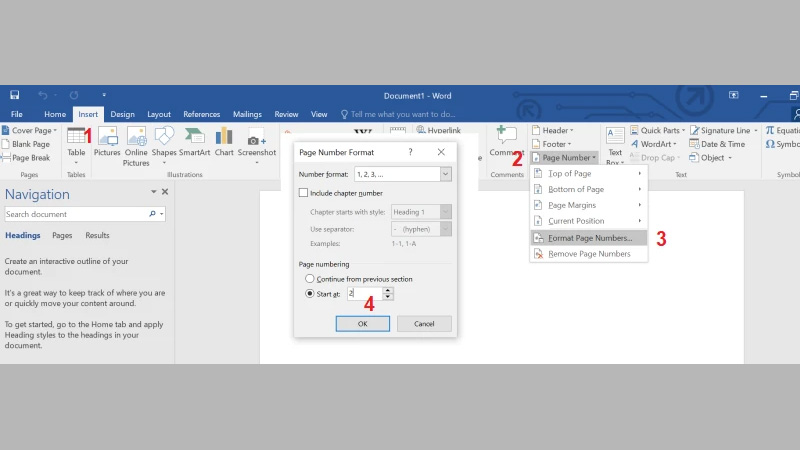800x450 pixels.
Task: Choose Format Page Numbers menu entry
Action: click(x=589, y=238)
